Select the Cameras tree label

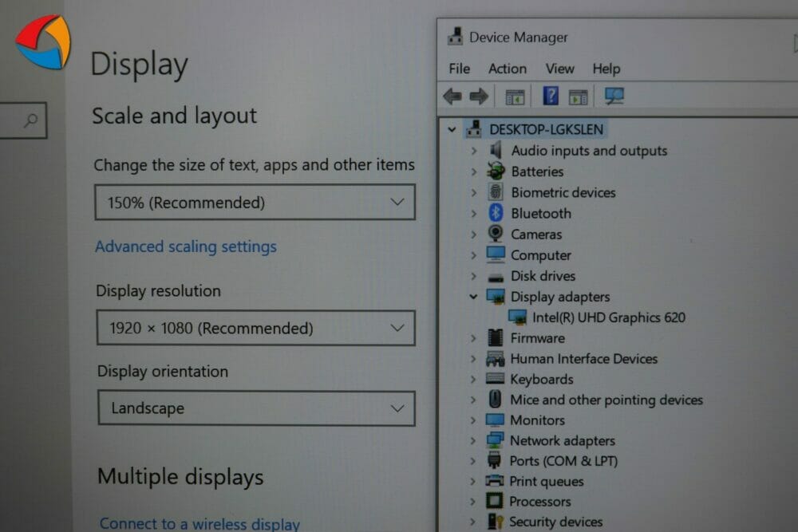pos(536,234)
